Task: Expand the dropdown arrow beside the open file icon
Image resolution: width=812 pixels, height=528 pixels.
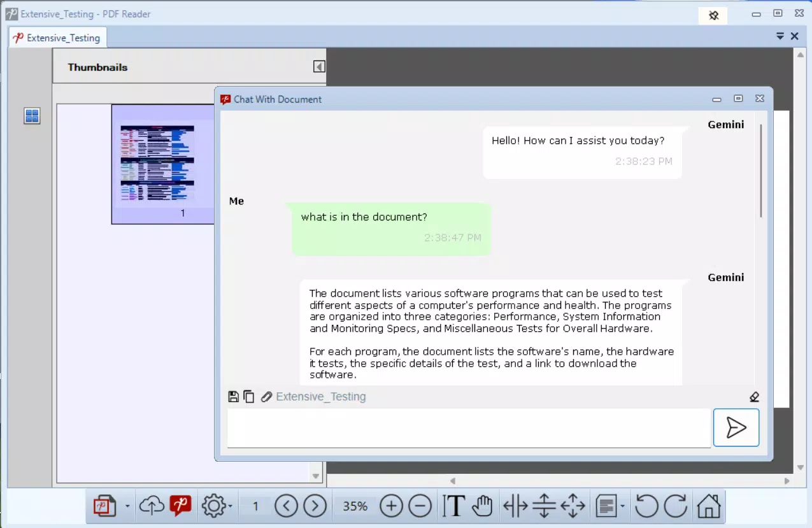Action: [x=127, y=506]
